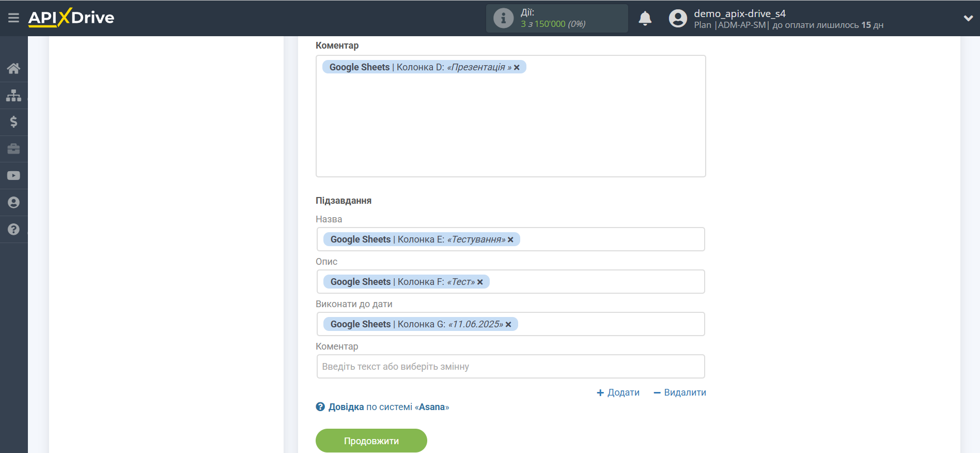
Task: Open the Home sidebar icon
Action: pyautogui.click(x=13, y=68)
